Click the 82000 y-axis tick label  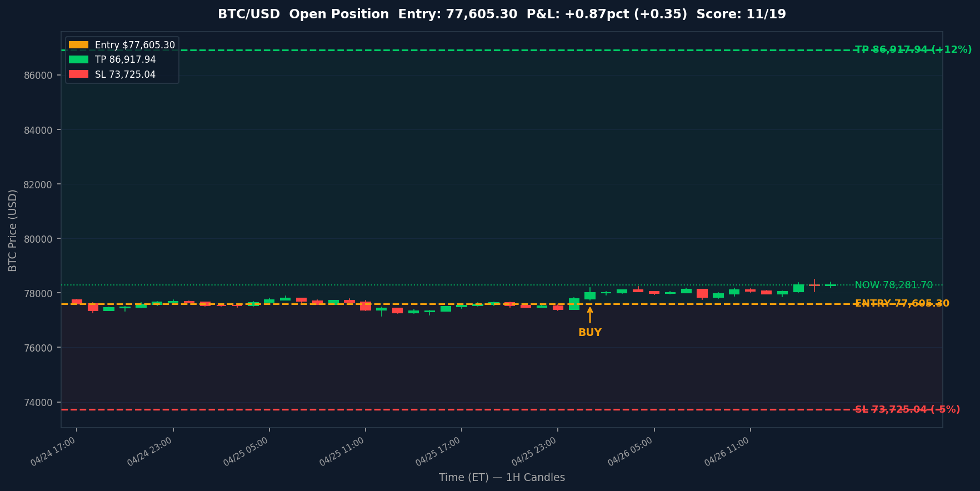pos(38,184)
